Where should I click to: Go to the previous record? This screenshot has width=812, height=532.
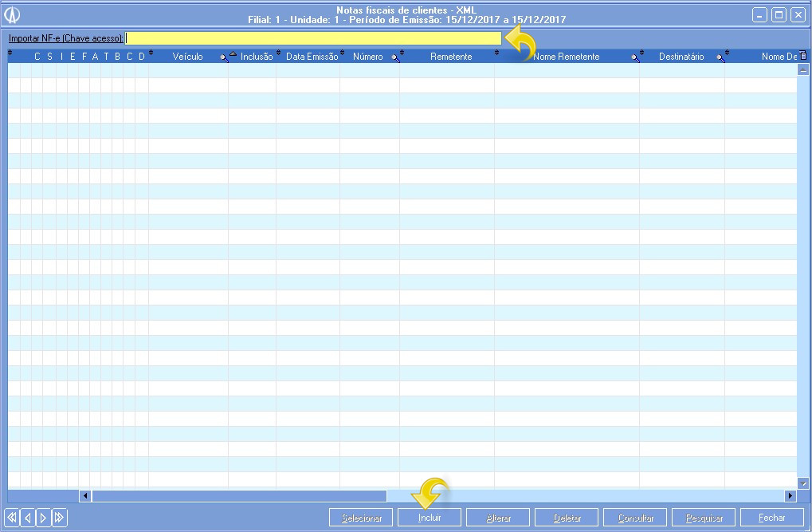click(x=28, y=518)
